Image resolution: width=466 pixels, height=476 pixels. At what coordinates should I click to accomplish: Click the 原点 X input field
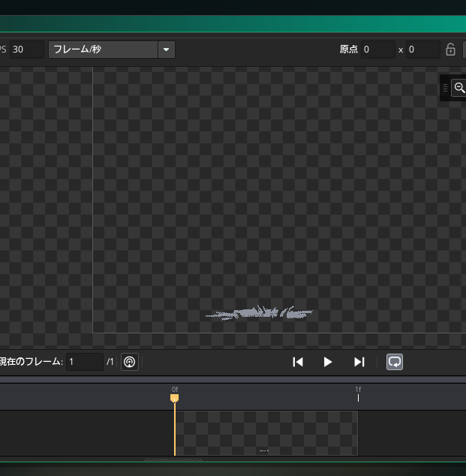tap(377, 50)
